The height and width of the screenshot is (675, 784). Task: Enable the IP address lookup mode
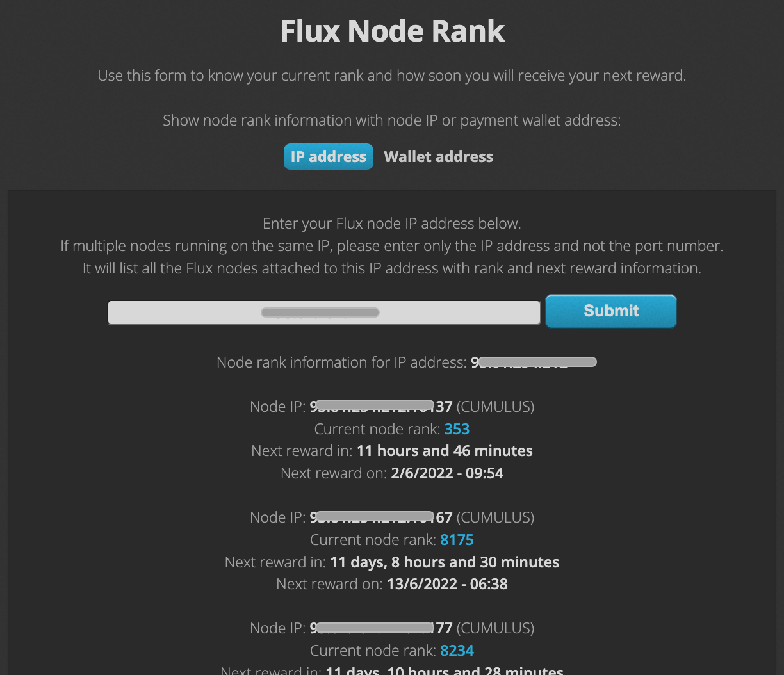click(x=328, y=156)
